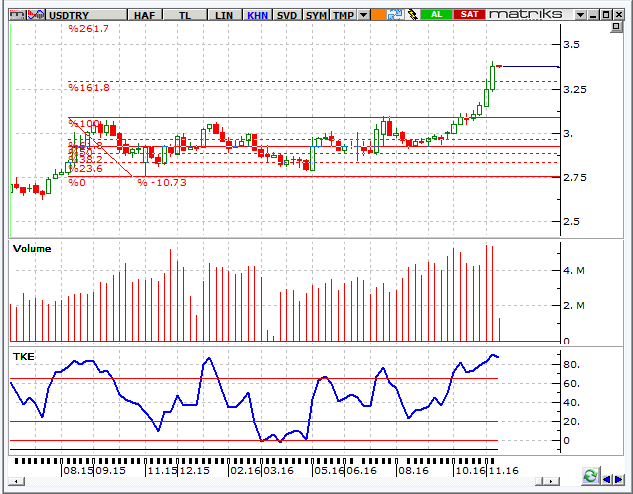Click the red SAT sell button

coord(467,15)
